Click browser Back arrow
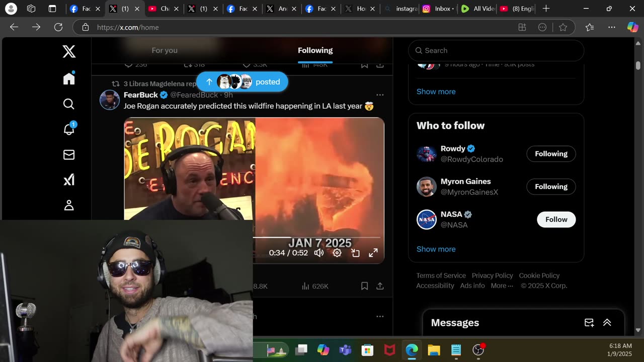Viewport: 644px width, 362px height. pos(14,27)
